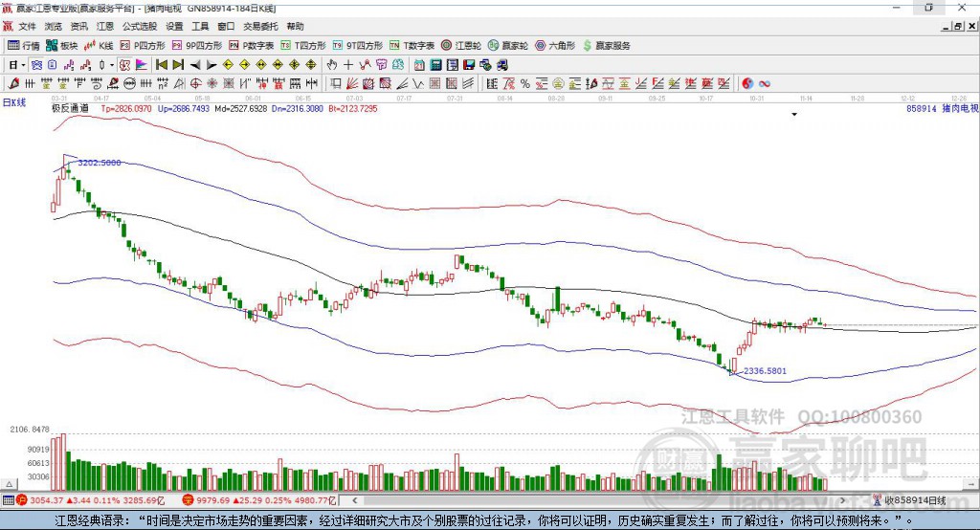Open the 赢家轮 wheel tool
The width and height of the screenshot is (980, 530).
tap(508, 46)
